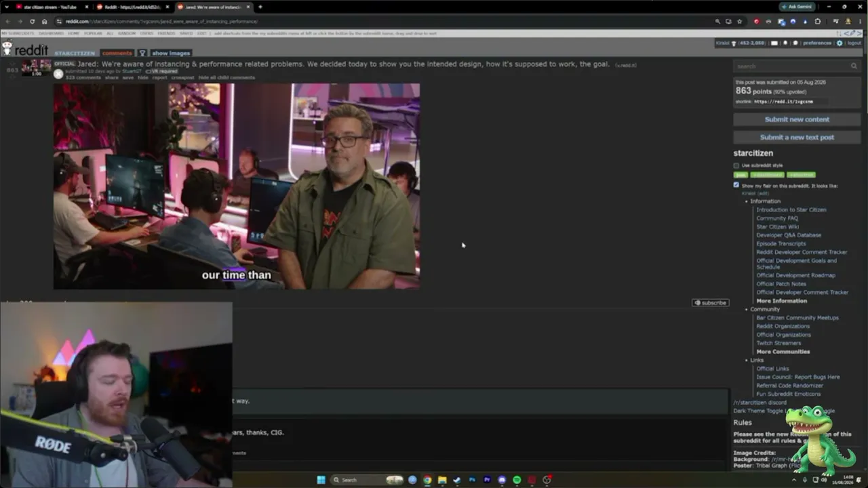Open Chrome's three-dot menu
Screen dimensions: 868x488
861,21
